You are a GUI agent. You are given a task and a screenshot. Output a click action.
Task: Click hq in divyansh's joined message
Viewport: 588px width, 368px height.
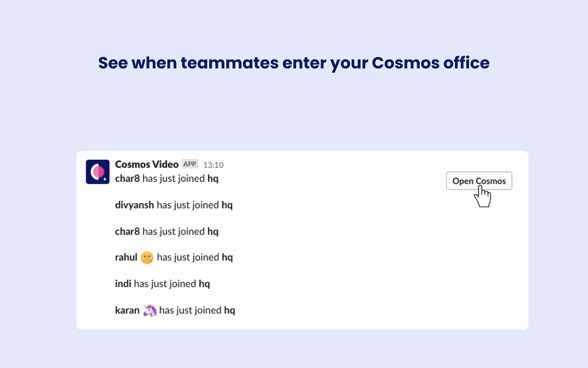click(227, 205)
